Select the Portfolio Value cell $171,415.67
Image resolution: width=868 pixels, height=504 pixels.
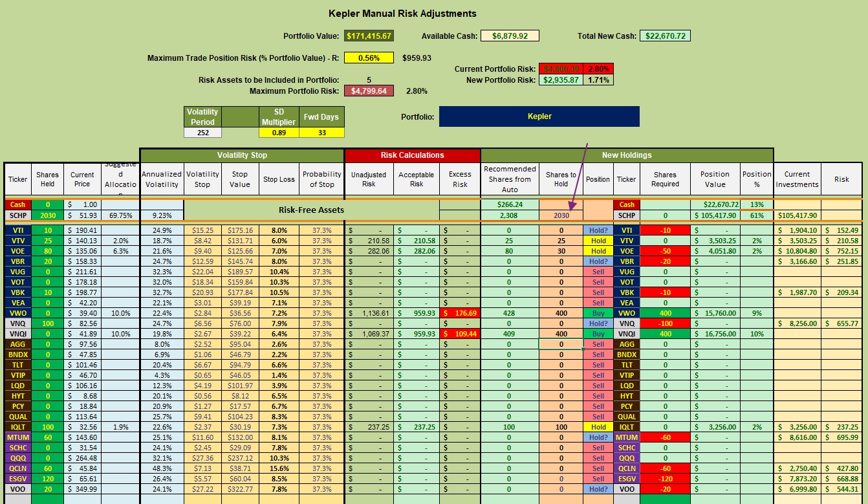click(x=369, y=36)
